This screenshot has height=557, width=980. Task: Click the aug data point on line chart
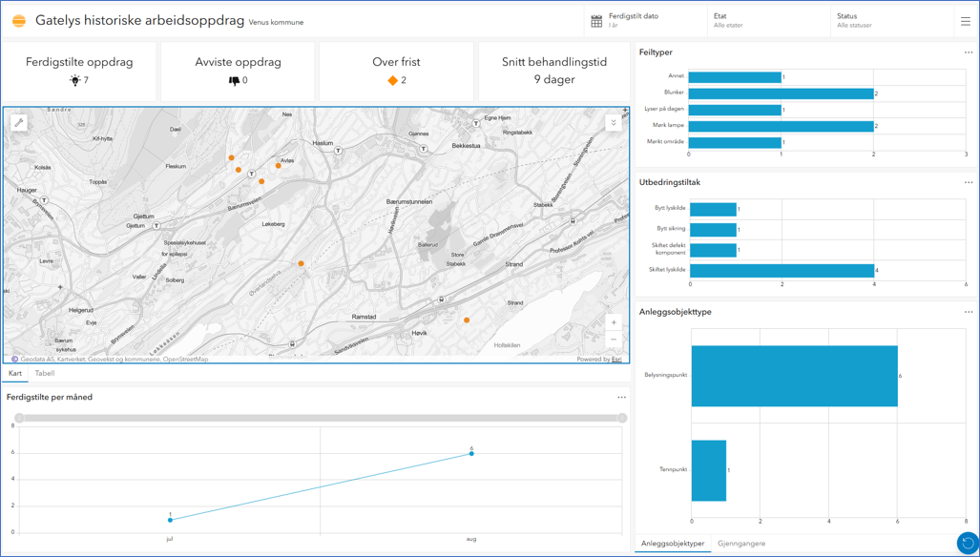pyautogui.click(x=471, y=453)
